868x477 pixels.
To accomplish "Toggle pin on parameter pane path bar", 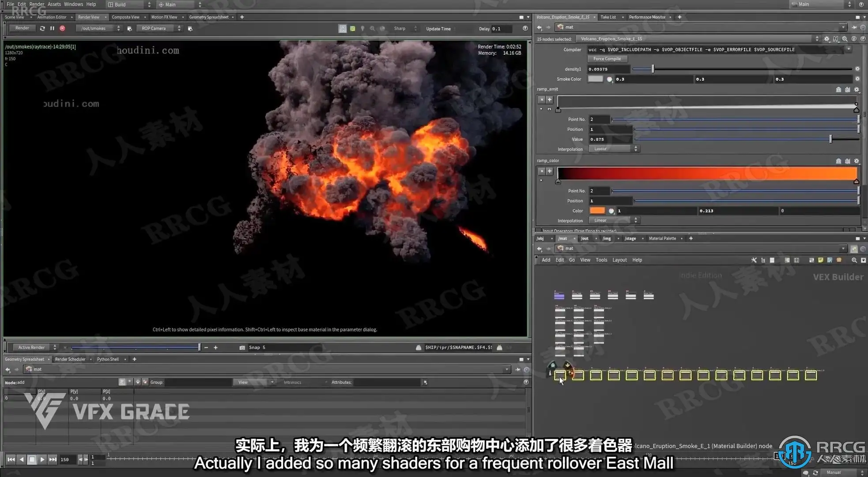I will 854,27.
